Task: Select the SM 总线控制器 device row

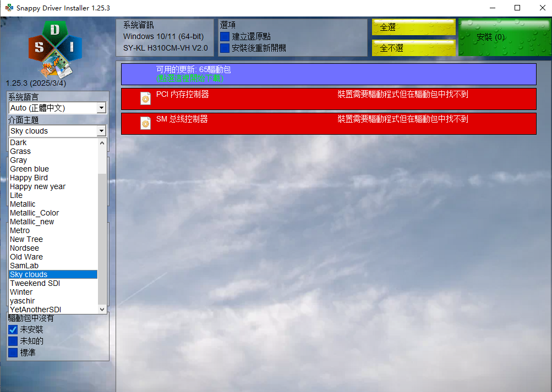Action: (329, 123)
